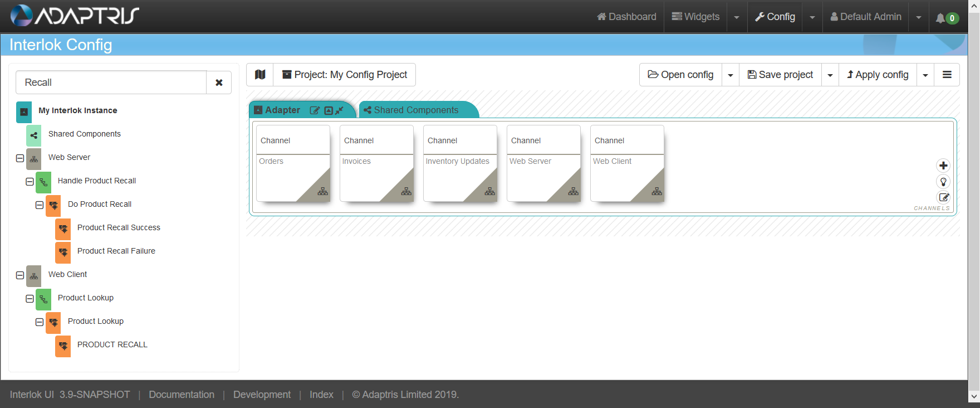The height and width of the screenshot is (408, 980).
Task: Open the Default Admin dropdown arrow
Action: 919,17
